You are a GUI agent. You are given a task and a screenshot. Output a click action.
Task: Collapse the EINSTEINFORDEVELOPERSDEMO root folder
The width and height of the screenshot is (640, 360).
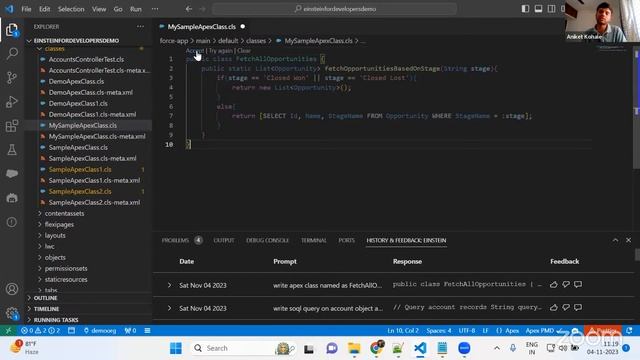76,41
